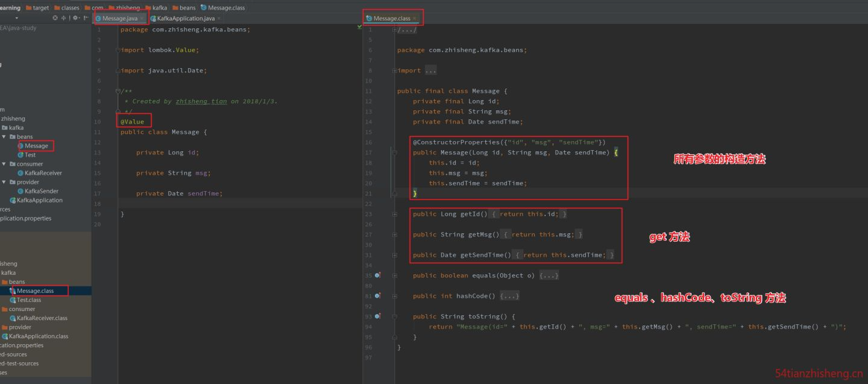This screenshot has height=384, width=868.
Task: Hide the project tool window with hide icon
Action: (x=86, y=18)
